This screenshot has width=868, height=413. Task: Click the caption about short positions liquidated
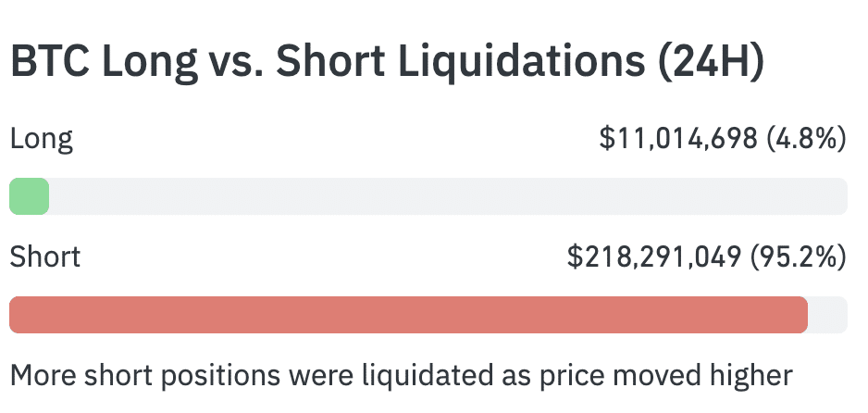pos(401,375)
